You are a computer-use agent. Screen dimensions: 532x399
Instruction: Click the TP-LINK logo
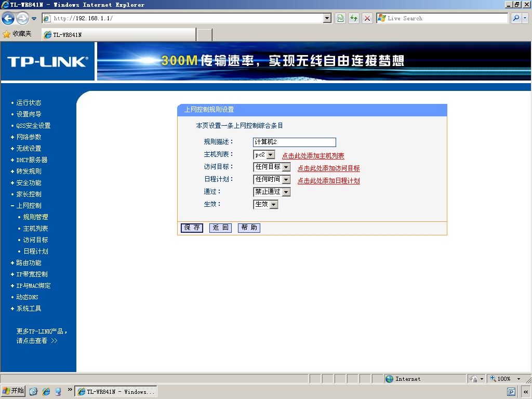click(47, 61)
